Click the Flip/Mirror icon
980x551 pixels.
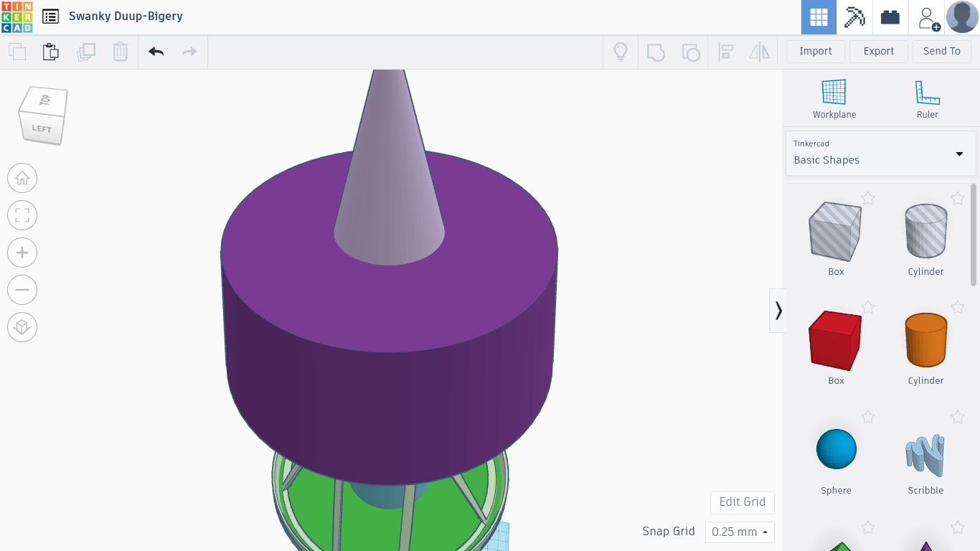pos(759,52)
